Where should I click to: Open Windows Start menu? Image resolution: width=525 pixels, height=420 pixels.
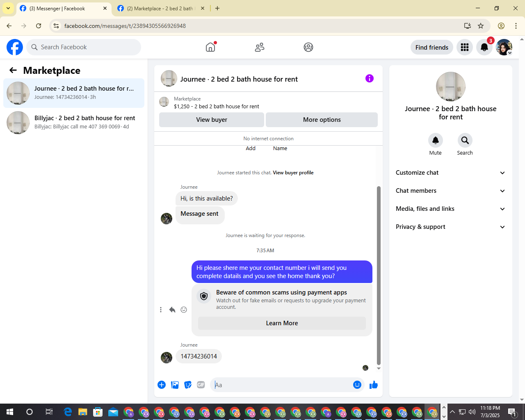10,412
